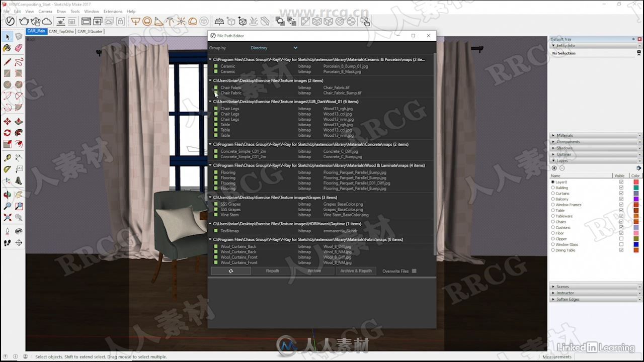Click the refresh button in File Path Editor
The width and height of the screenshot is (644, 362).
(x=231, y=271)
